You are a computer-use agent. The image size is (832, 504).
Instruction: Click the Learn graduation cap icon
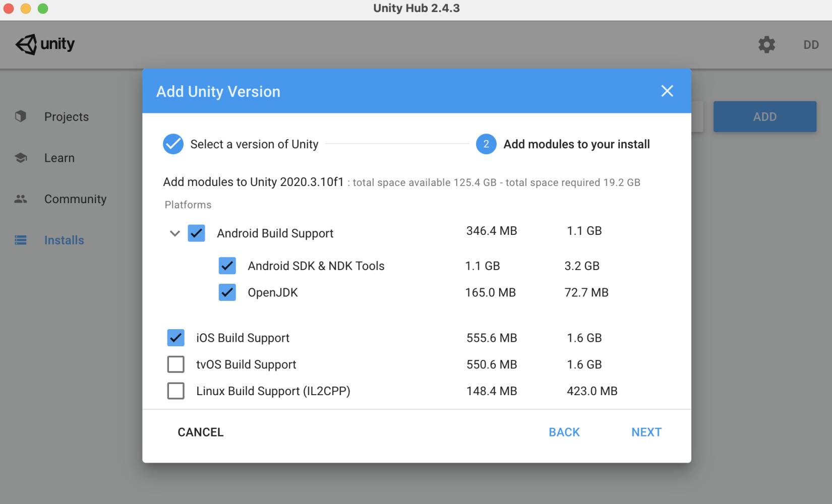[21, 158]
